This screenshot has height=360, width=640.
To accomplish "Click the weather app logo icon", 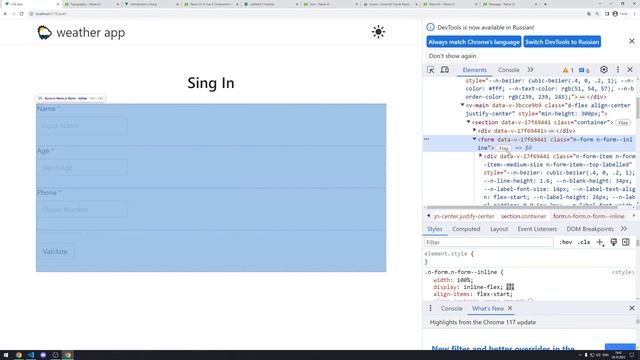I will click(44, 33).
